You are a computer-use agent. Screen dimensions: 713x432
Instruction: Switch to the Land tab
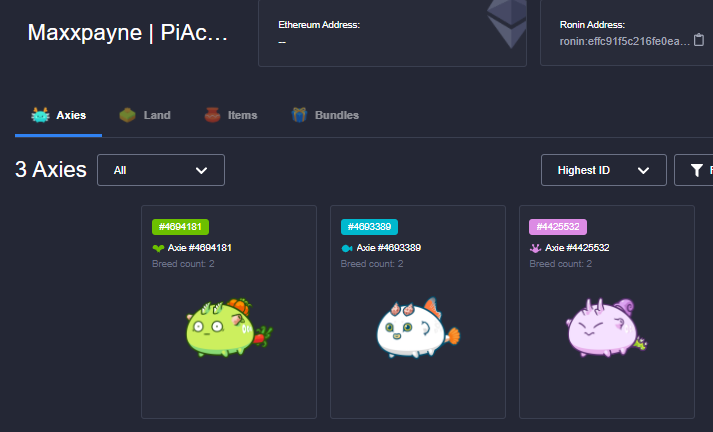(x=145, y=116)
